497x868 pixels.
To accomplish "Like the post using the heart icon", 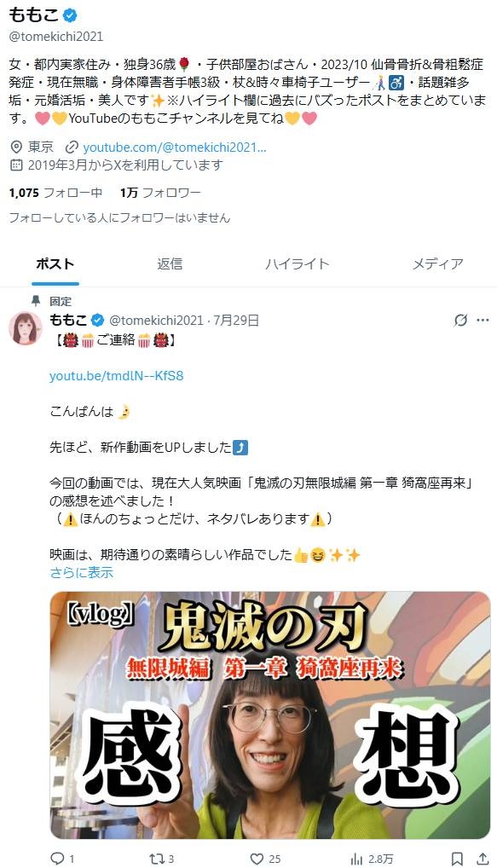I will pos(257,859).
